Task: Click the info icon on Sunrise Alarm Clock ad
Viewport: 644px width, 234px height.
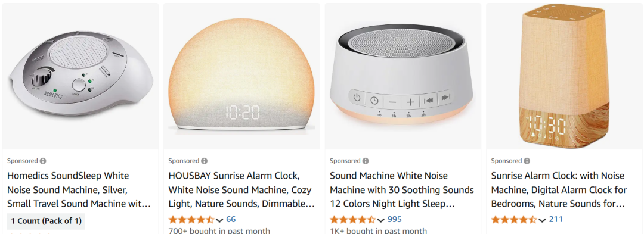Action: tap(527, 161)
